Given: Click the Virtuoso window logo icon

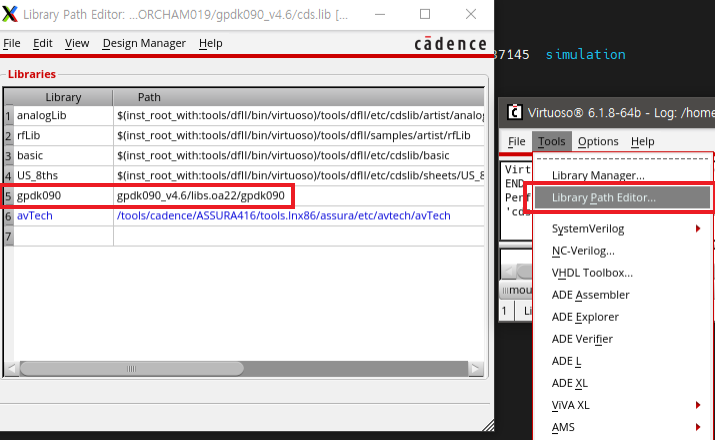Looking at the screenshot, I should [x=515, y=112].
